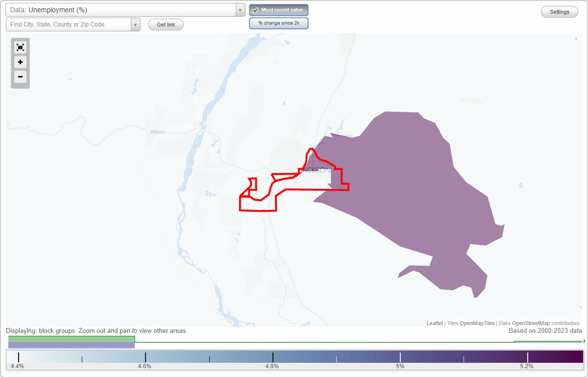The width and height of the screenshot is (588, 378).
Task: Click the checkmark on Most recent value
Action: coord(255,10)
